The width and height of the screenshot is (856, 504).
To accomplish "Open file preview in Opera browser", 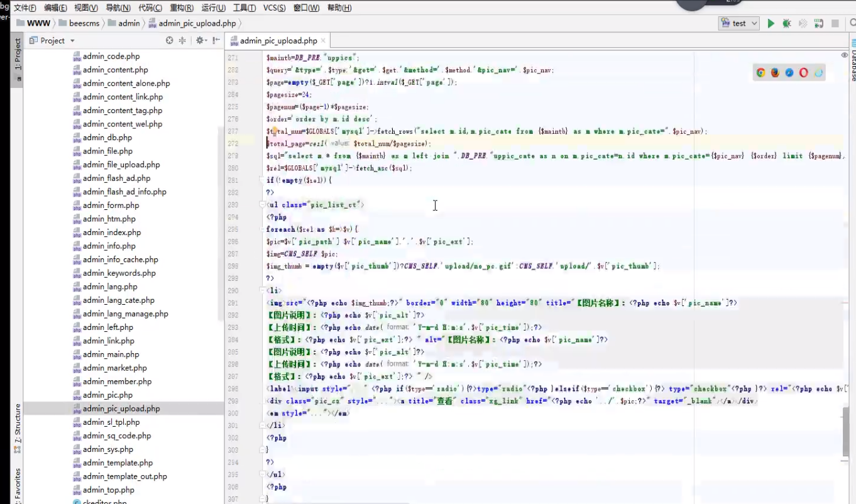I will click(x=804, y=72).
